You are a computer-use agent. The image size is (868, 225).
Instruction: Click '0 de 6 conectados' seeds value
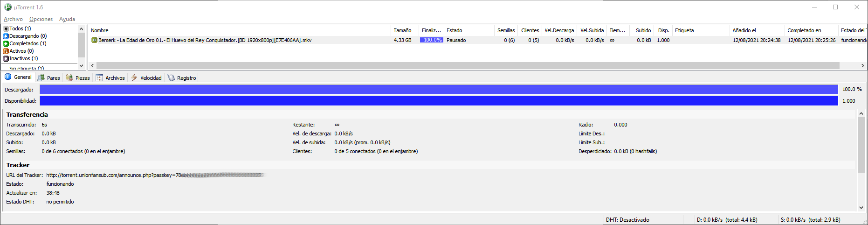pyautogui.click(x=83, y=151)
